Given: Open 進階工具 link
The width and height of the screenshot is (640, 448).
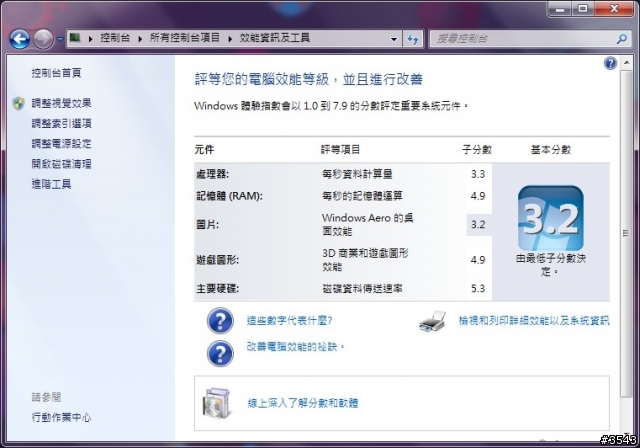Looking at the screenshot, I should click(51, 184).
